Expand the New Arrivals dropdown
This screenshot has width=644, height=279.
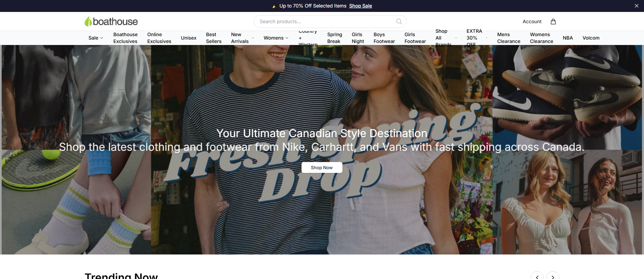click(243, 38)
